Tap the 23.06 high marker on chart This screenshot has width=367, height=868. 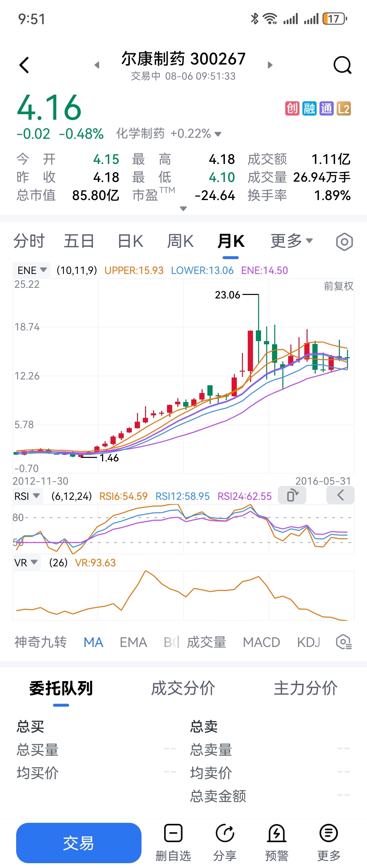(228, 295)
